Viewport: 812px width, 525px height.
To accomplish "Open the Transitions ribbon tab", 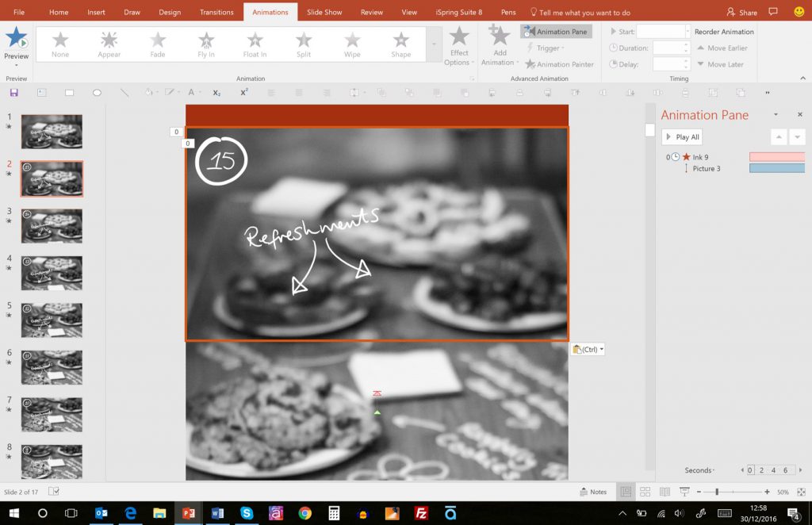I will [216, 13].
